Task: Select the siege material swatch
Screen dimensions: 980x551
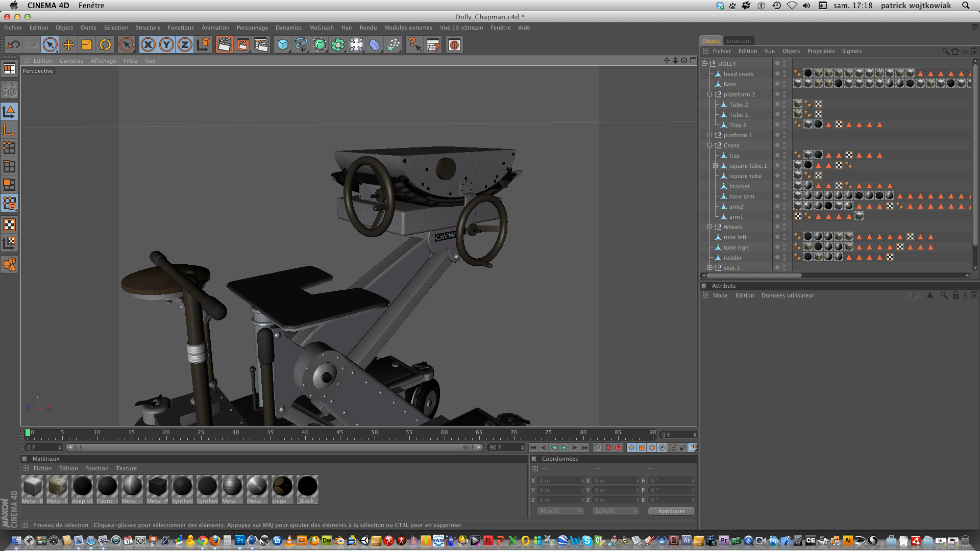Action: tap(282, 487)
